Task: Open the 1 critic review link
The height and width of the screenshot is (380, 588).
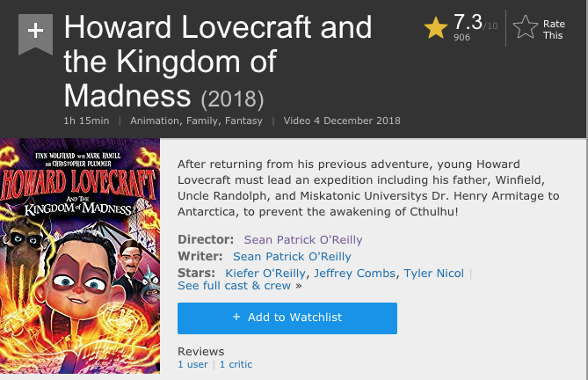Action: [x=236, y=364]
